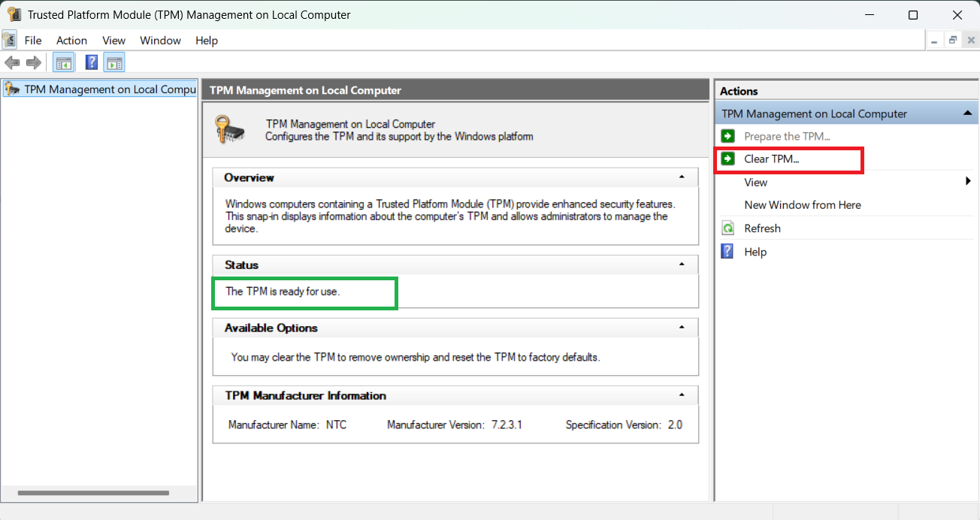
Task: Click the Help icon in Actions pane
Action: [727, 252]
